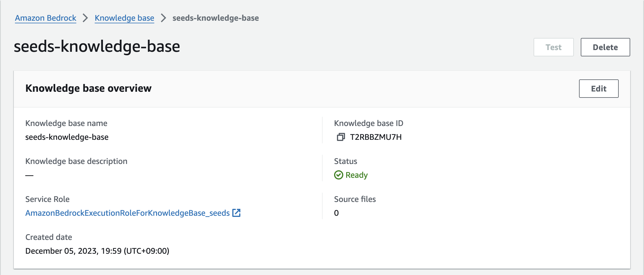Click the green Ready checkmark icon

pos(338,175)
